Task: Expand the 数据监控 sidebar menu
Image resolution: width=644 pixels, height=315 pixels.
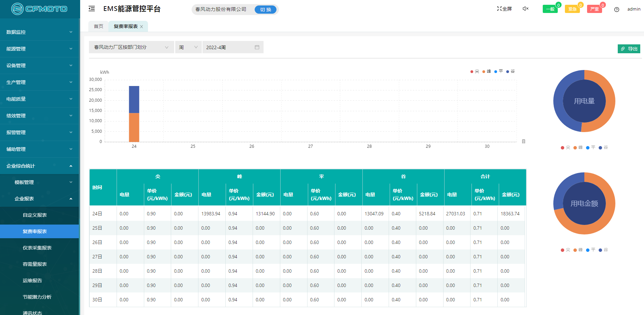Action: (39, 32)
